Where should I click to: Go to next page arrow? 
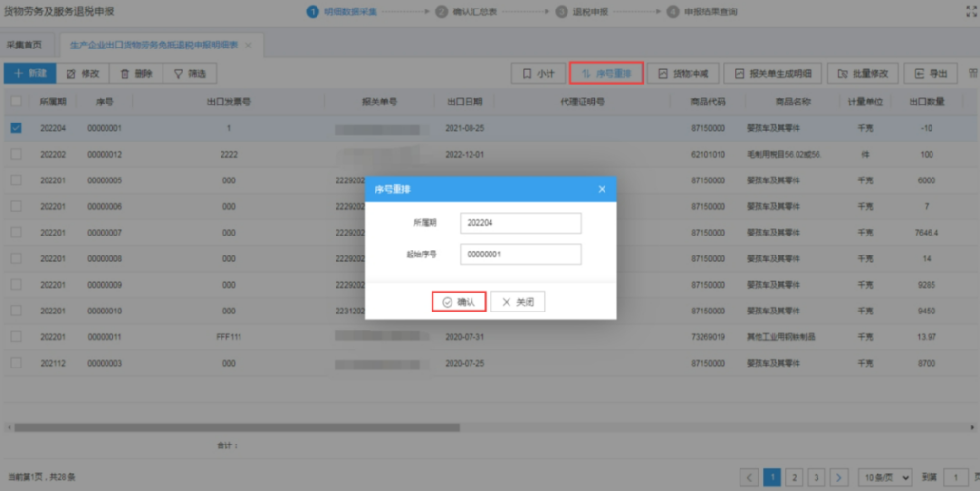tap(838, 478)
